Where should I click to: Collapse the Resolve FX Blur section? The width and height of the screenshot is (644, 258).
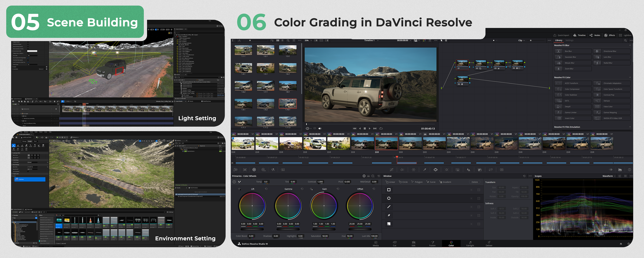click(630, 45)
